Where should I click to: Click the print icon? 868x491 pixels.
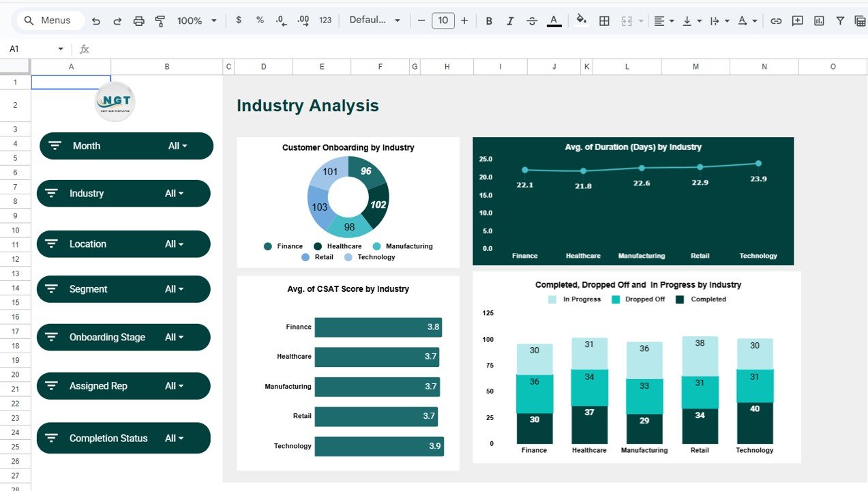pos(139,20)
